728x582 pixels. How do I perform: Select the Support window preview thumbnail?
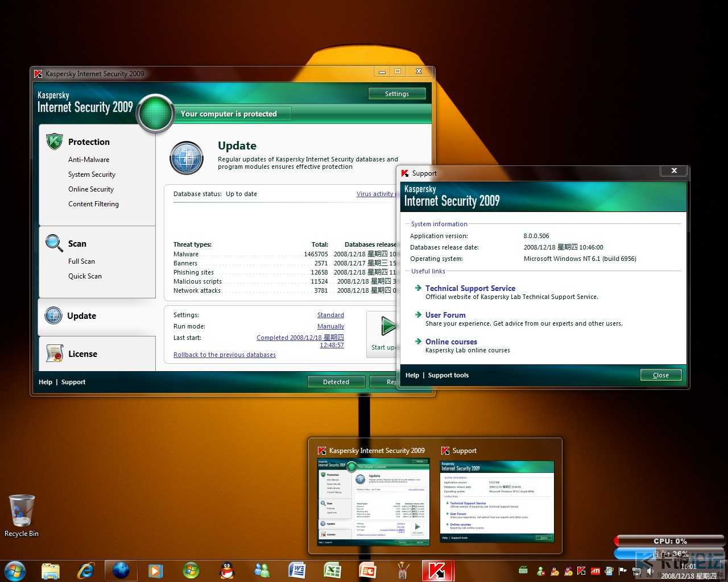497,502
